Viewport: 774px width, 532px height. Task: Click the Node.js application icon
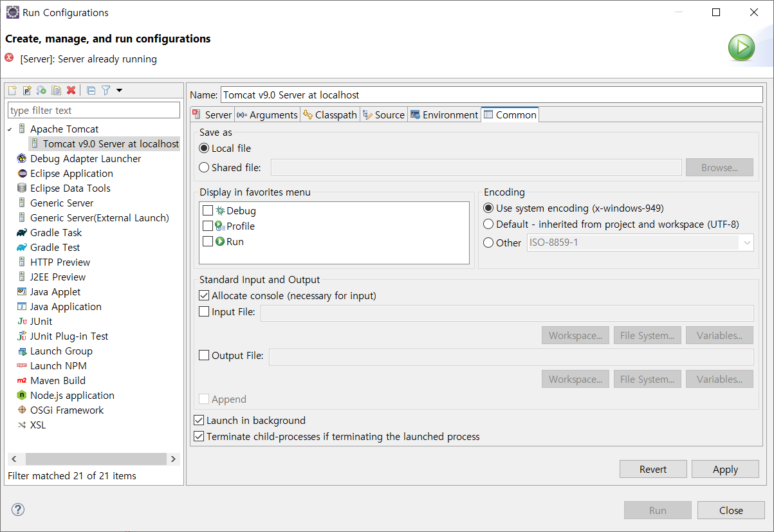(x=22, y=395)
